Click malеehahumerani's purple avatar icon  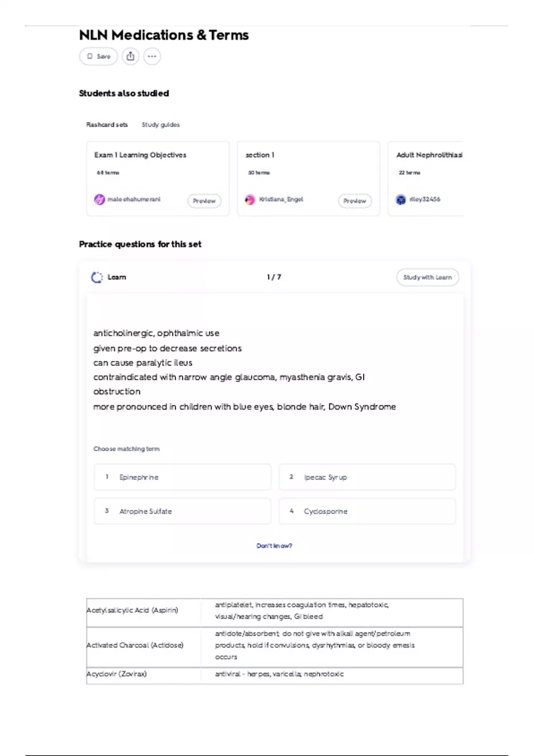(99, 200)
